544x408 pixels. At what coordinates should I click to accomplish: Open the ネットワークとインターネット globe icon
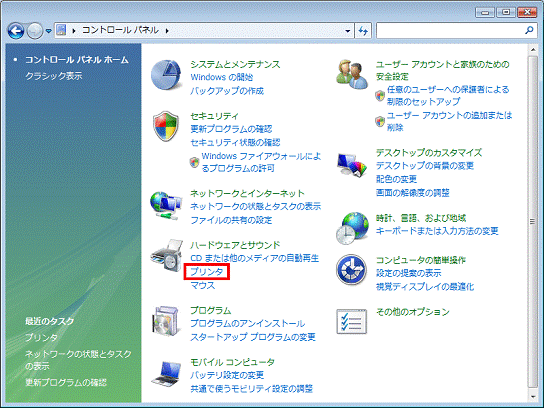166,205
